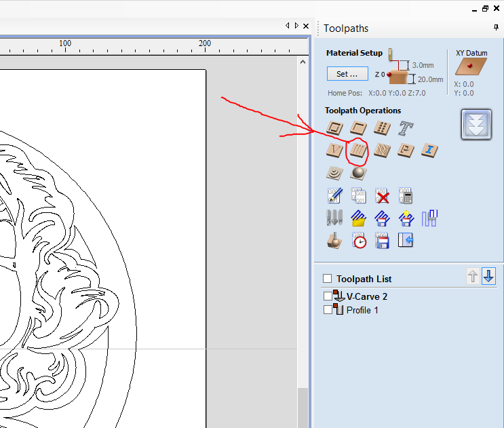This screenshot has width=504, height=428.
Task: Select the Texture toolpath icon
Action: click(x=382, y=150)
